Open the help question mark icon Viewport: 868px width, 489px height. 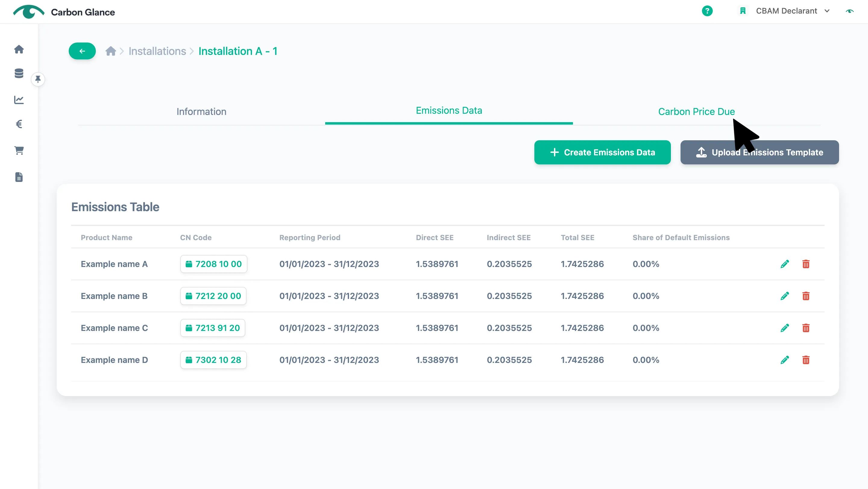click(707, 11)
